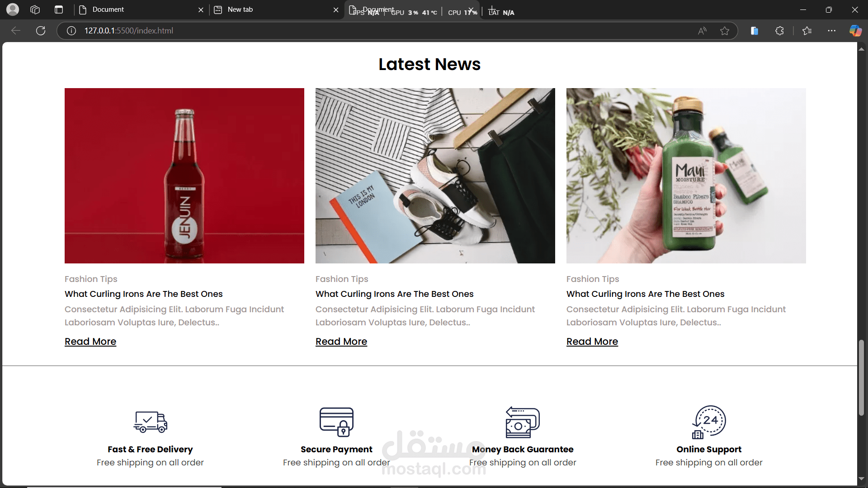The width and height of the screenshot is (868, 488).
Task: Click Read More under sneakers article
Action: point(341,342)
